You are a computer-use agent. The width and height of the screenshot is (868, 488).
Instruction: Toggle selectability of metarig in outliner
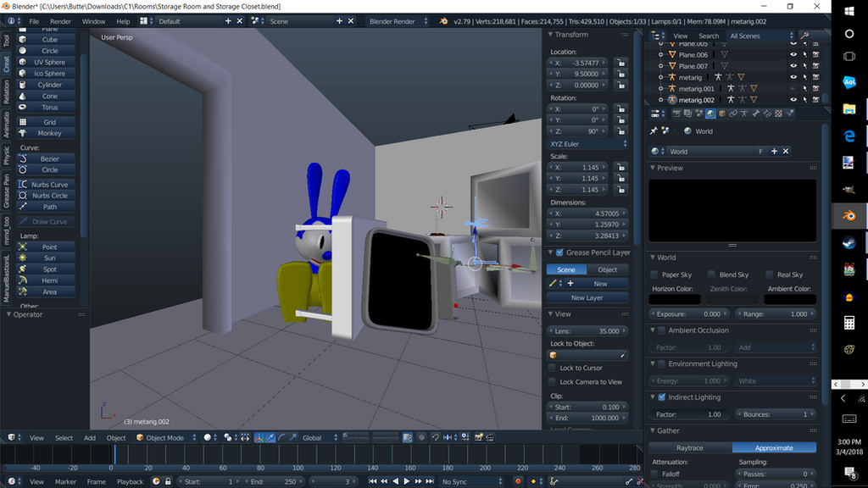point(805,77)
